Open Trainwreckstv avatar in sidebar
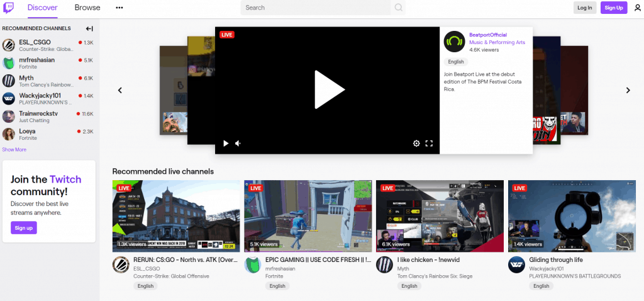This screenshot has width=644, height=301. [9, 116]
